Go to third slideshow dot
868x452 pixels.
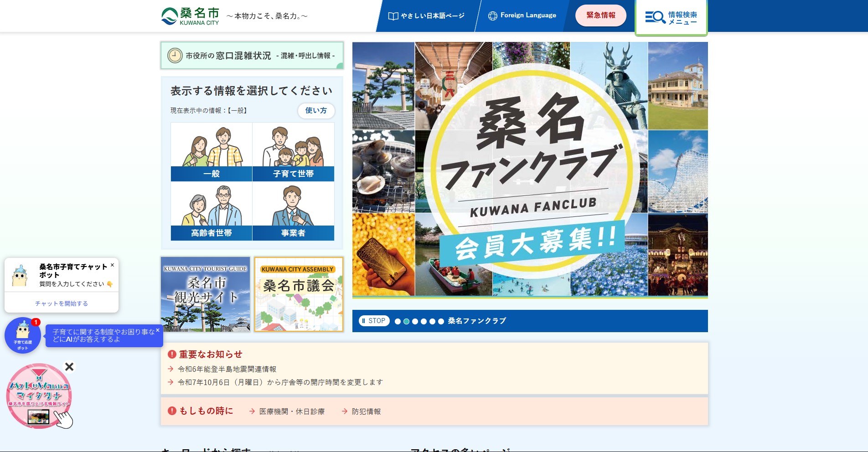click(x=415, y=321)
